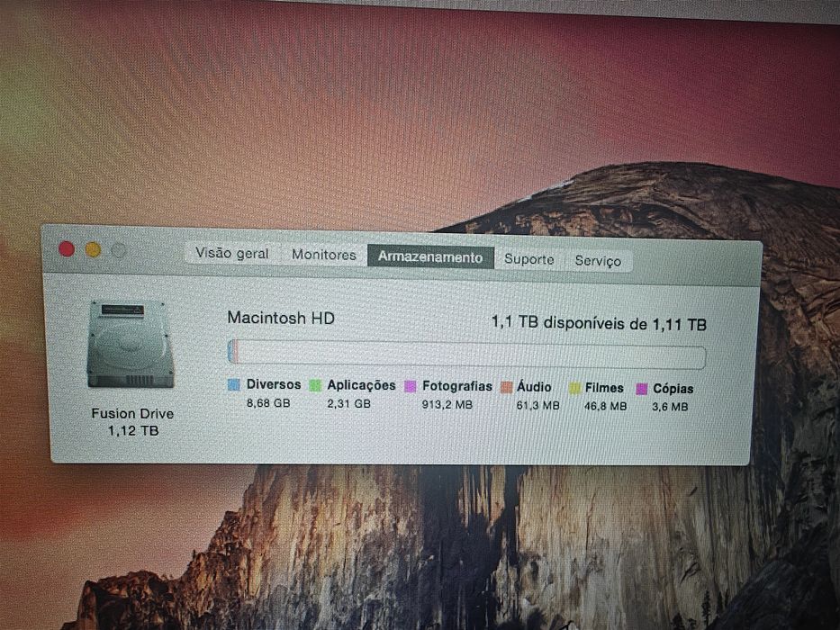
Task: Click the yellow minimize window button
Action: (x=94, y=249)
